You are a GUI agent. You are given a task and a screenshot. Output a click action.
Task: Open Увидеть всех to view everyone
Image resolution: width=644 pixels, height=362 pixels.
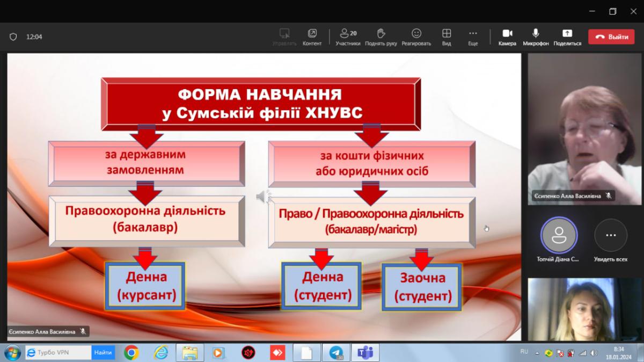611,240
